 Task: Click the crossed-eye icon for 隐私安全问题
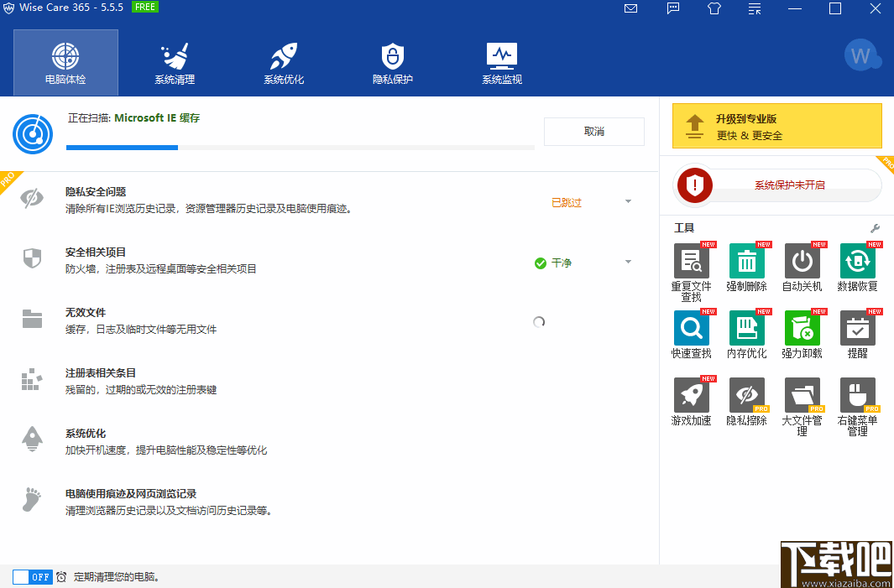(x=32, y=198)
